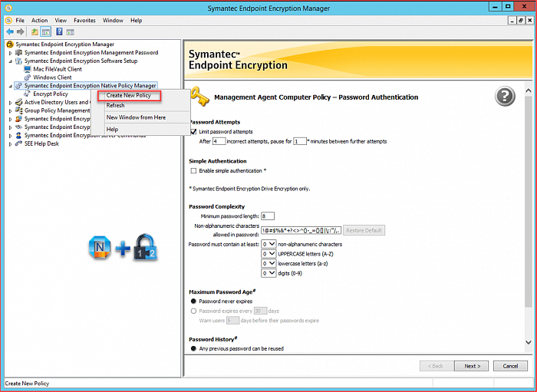Viewport: 537px width, 392px height.
Task: Click the allowed non-alphanumeric characters field
Action: (301, 230)
